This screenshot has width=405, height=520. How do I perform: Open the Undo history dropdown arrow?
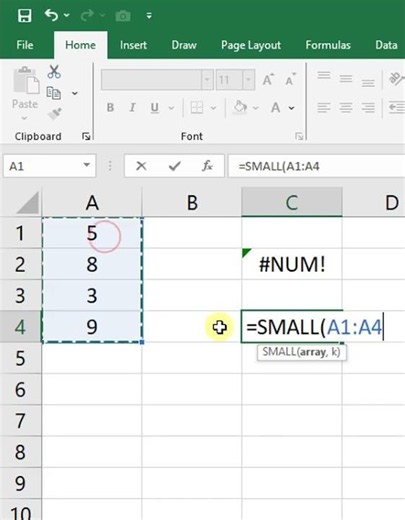67,15
